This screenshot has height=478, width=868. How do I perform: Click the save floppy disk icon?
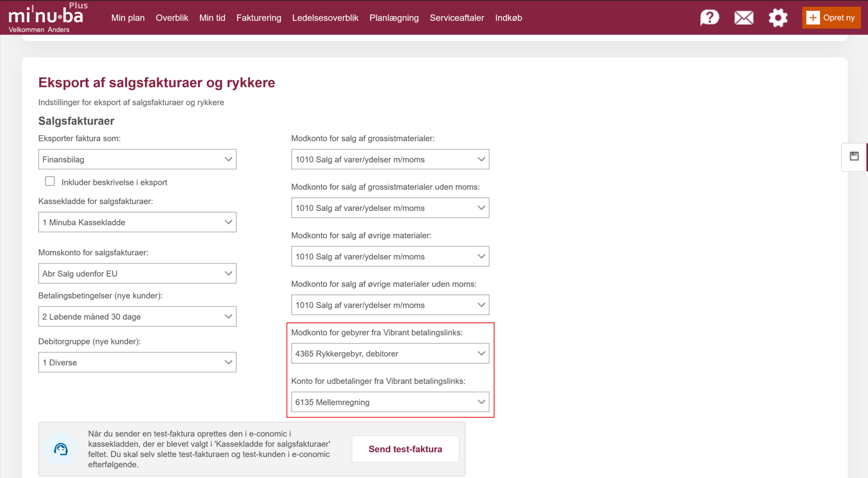[854, 156]
